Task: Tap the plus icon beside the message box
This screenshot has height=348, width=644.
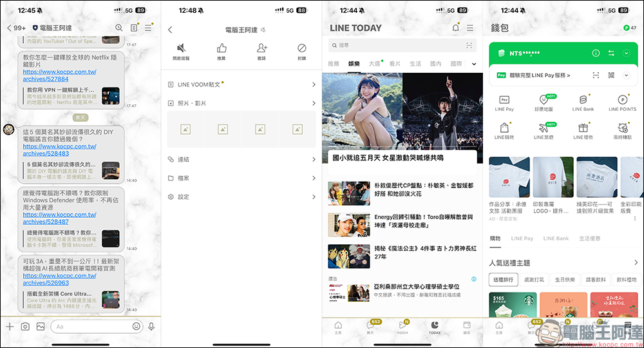Action: 10,327
